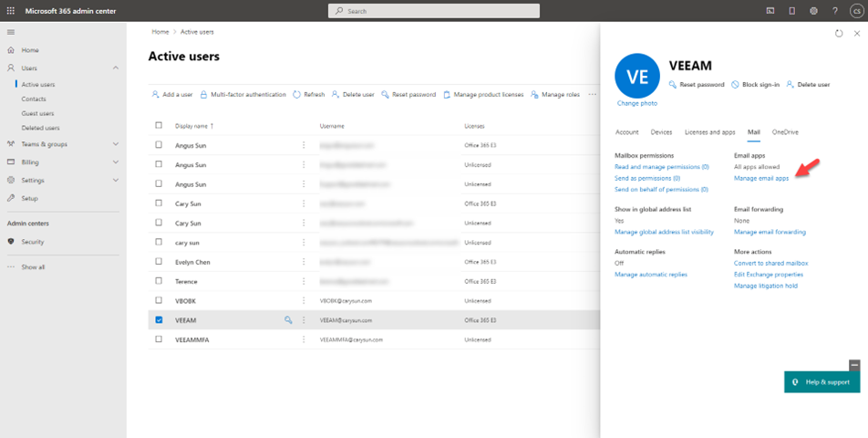This screenshot has width=868, height=438.
Task: Open the help question mark icon
Action: click(835, 11)
